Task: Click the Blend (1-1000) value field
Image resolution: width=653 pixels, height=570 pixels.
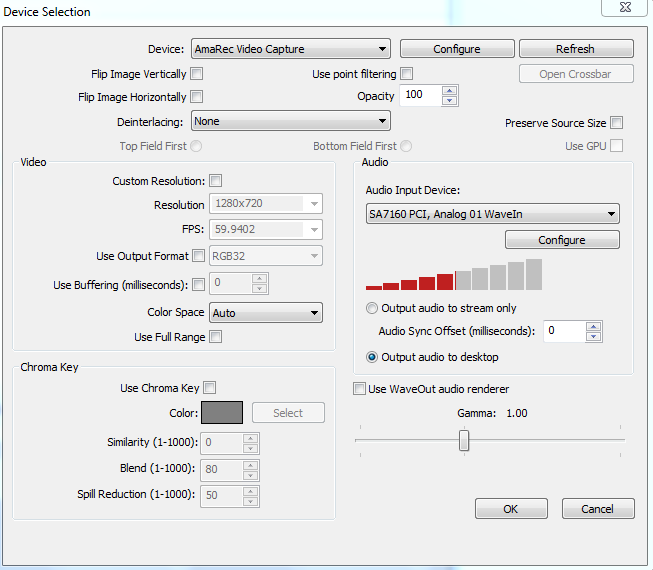Action: (x=221, y=470)
